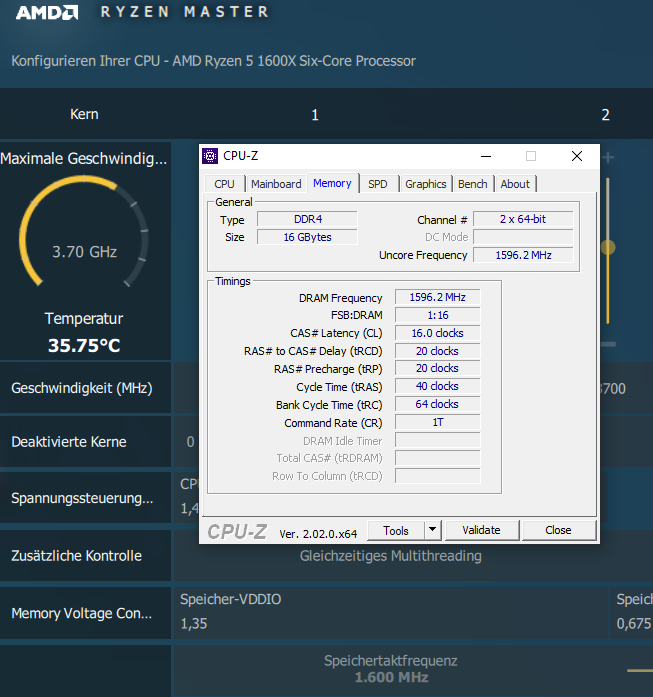
Task: Click the Close button in CPU-Z
Action: pos(558,530)
